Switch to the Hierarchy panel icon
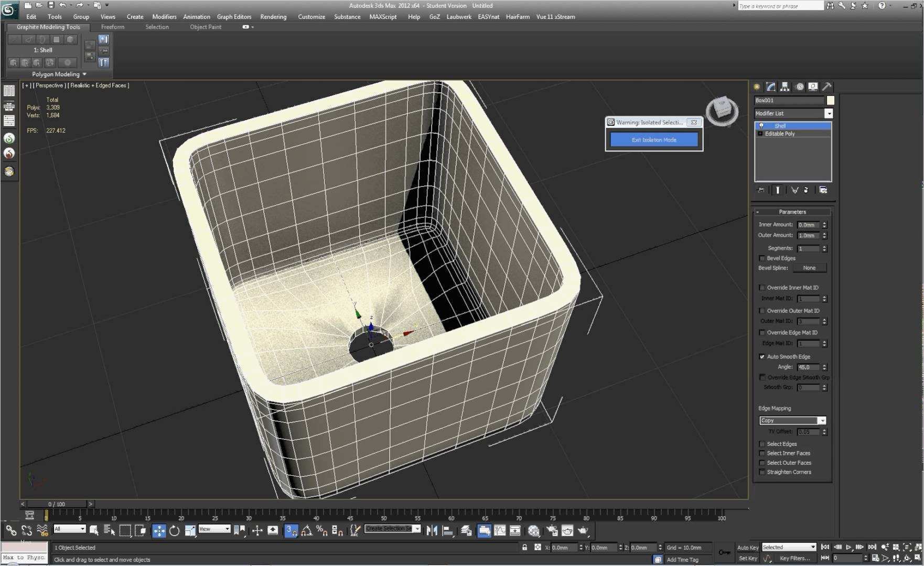The width and height of the screenshot is (924, 566). click(785, 87)
